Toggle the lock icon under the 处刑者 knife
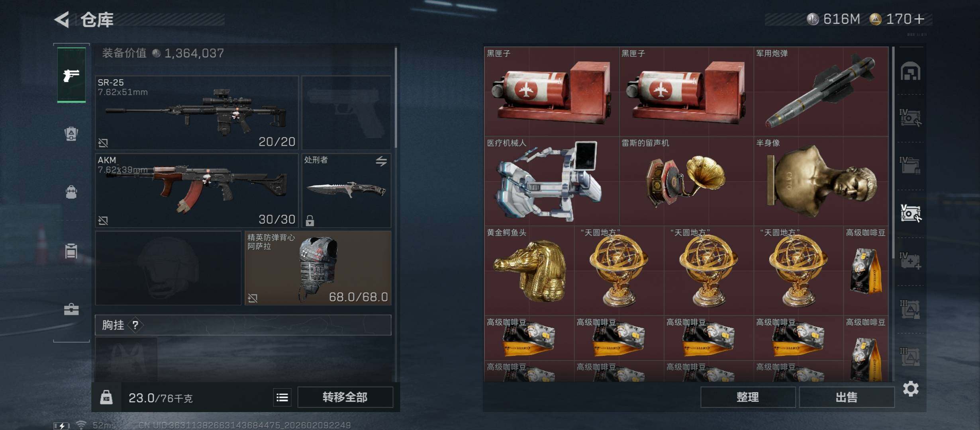The image size is (980, 430). (x=310, y=220)
